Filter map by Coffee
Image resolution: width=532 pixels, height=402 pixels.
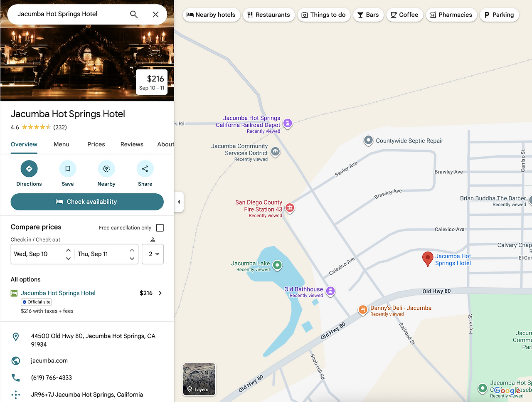tap(405, 15)
